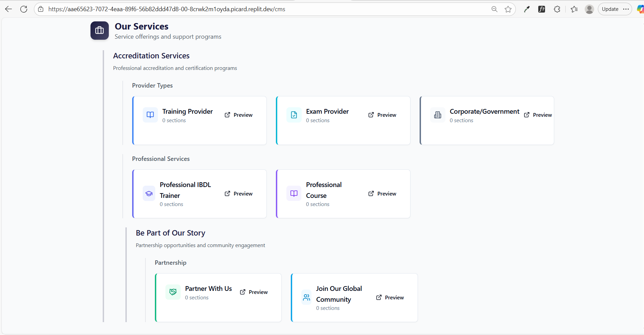Preview the Partner With Us page

pyautogui.click(x=254, y=292)
